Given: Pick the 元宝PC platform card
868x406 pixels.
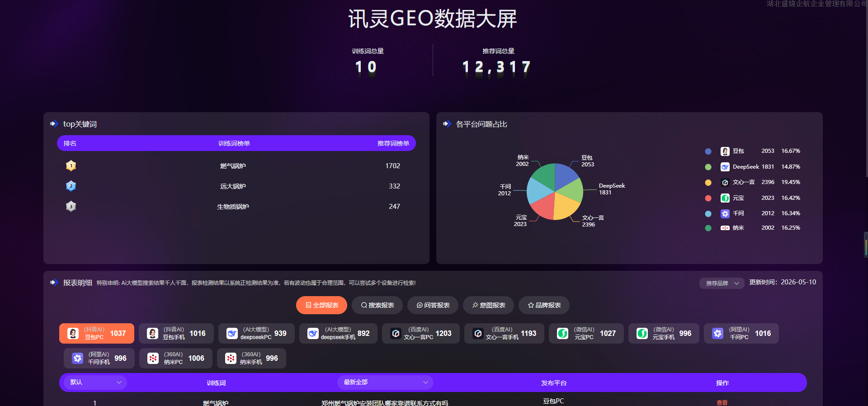Looking at the screenshot, I should (x=586, y=334).
